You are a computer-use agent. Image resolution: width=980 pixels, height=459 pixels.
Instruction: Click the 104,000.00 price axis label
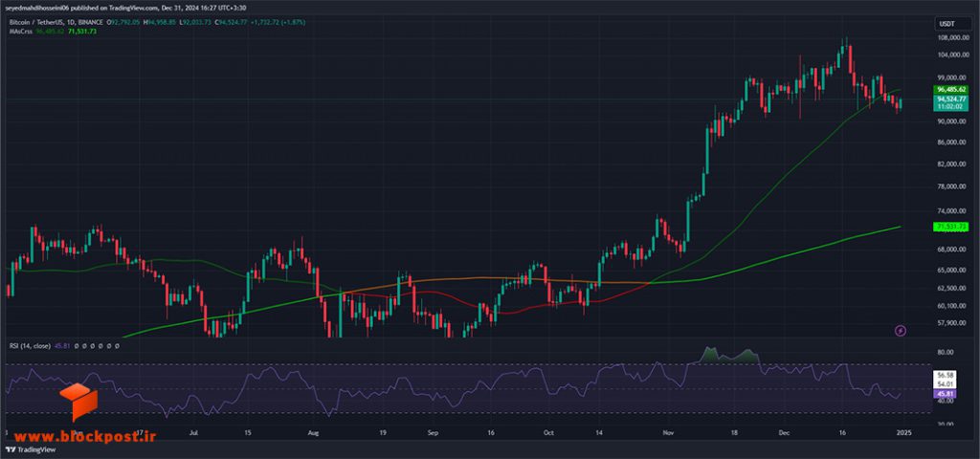click(953, 55)
